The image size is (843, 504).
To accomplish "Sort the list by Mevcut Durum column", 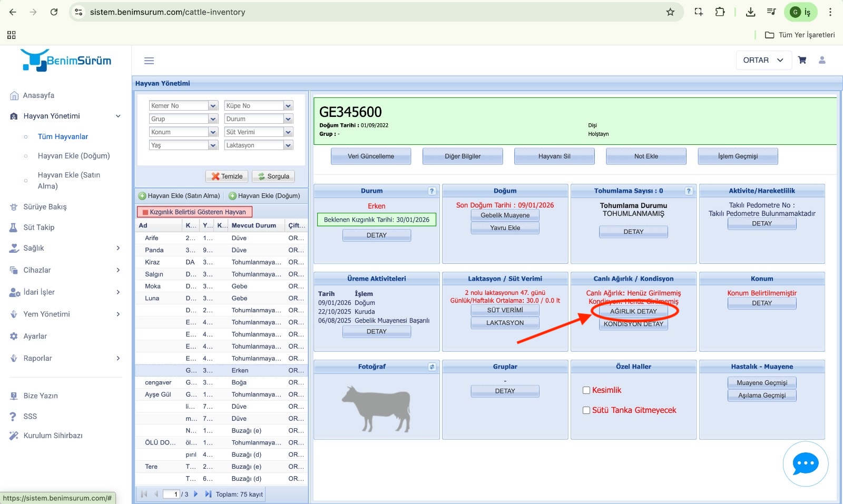I will pos(254,225).
